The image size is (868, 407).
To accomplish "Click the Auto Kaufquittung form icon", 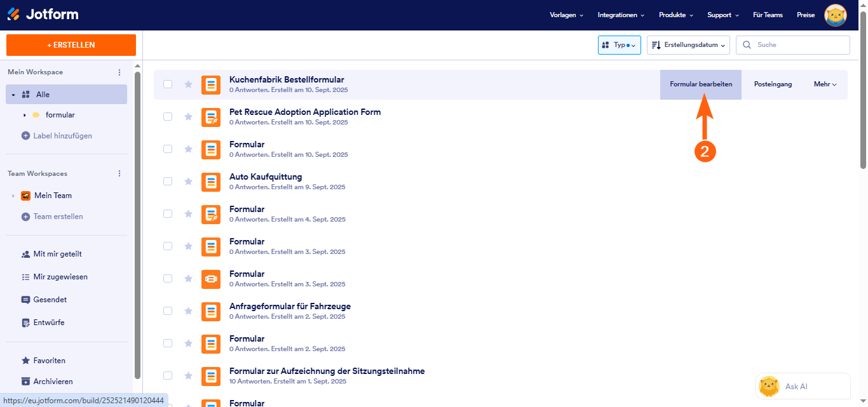I will (x=211, y=182).
